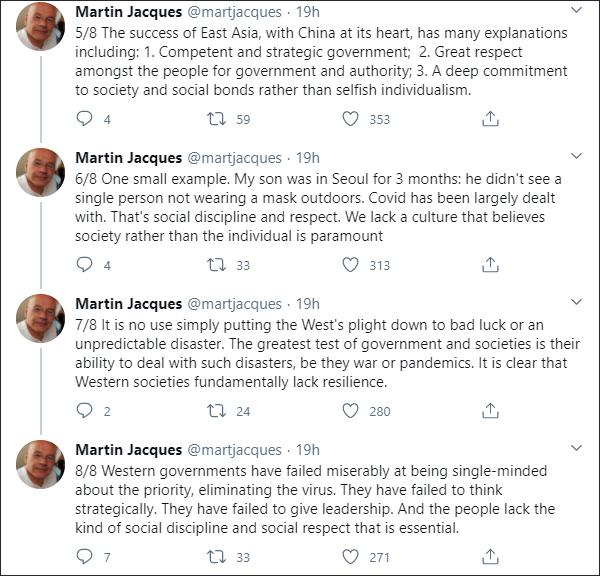This screenshot has width=600, height=576.
Task: Open Martin Jacques name on 5/8 tweet
Action: pos(129,12)
